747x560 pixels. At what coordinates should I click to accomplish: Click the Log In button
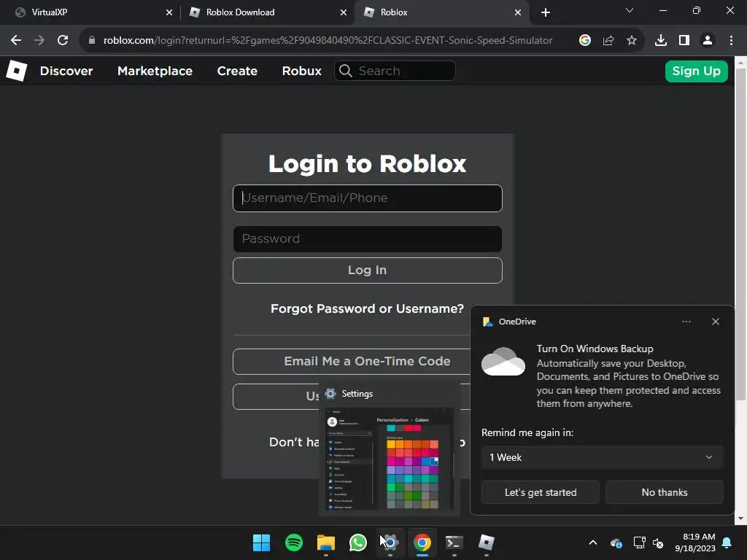pyautogui.click(x=368, y=271)
